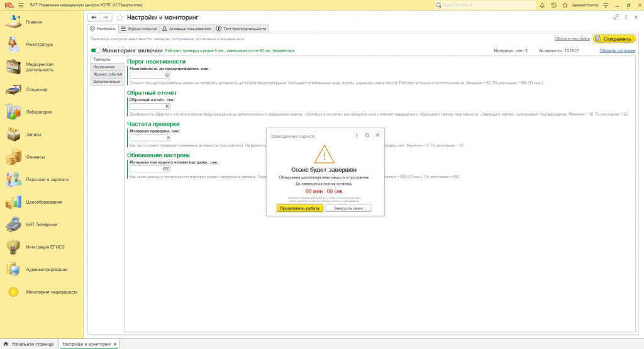
Task: Click the Обратный отсчёт seconds field
Action: pos(150,106)
